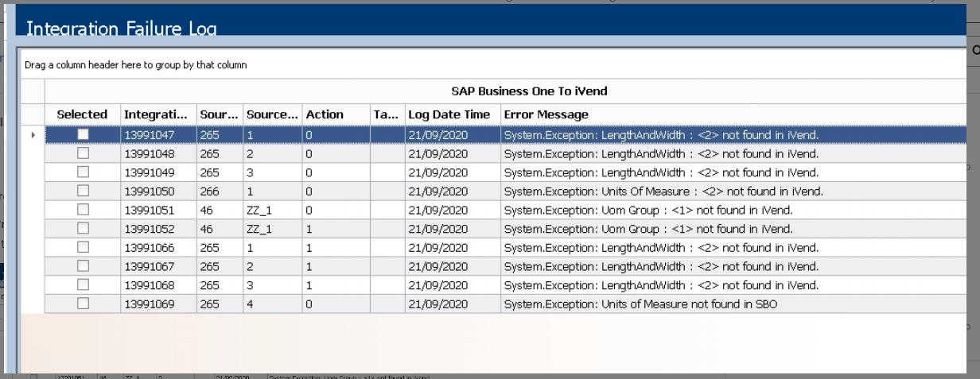Click LengthAndWidth error message in row 13991066
The image size is (980, 379).
coord(661,247)
